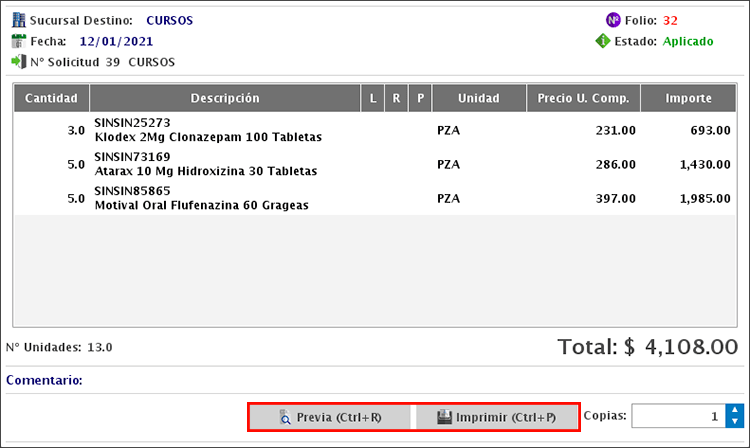Click the Descripción column header
Image resolution: width=750 pixels, height=448 pixels.
click(225, 98)
